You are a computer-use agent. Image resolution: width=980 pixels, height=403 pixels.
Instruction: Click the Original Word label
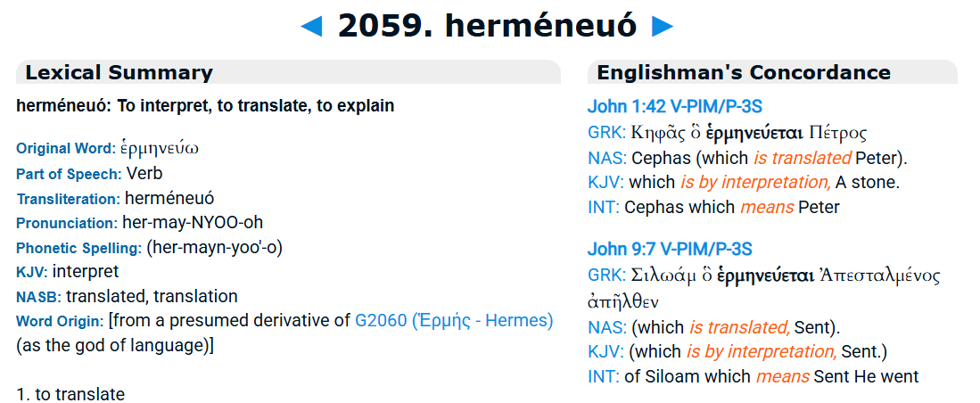click(66, 149)
